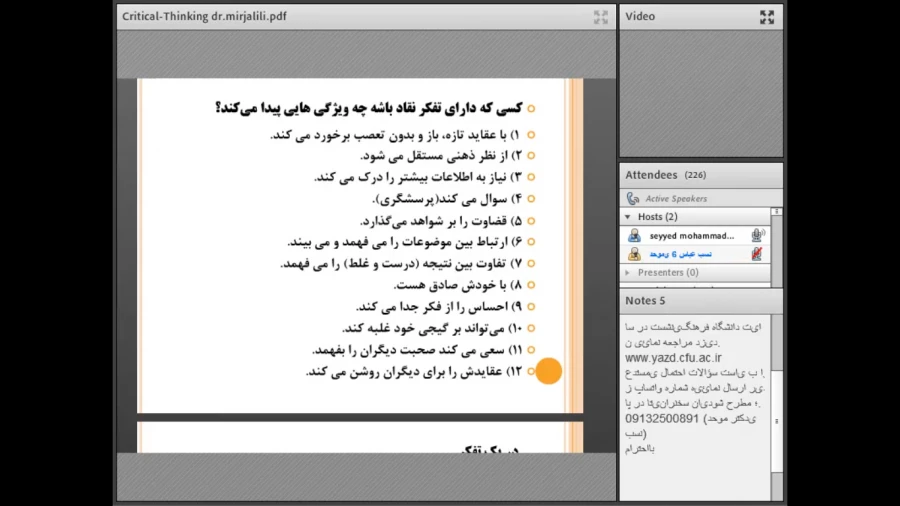Image resolution: width=900 pixels, height=506 pixels.
Task: Click the muted microphone icon of second host
Action: 757,254
